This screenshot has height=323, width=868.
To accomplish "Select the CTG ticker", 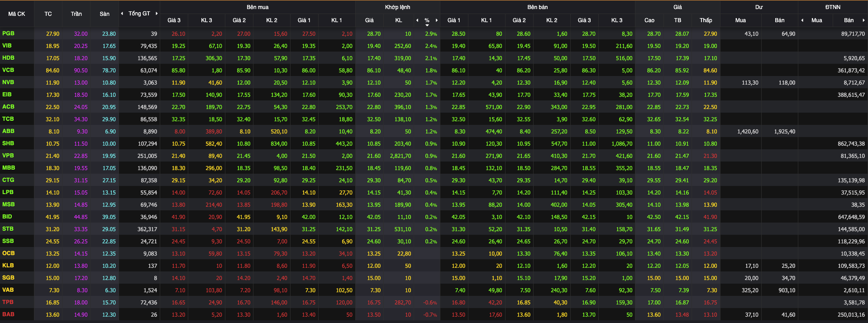I will click(8, 180).
